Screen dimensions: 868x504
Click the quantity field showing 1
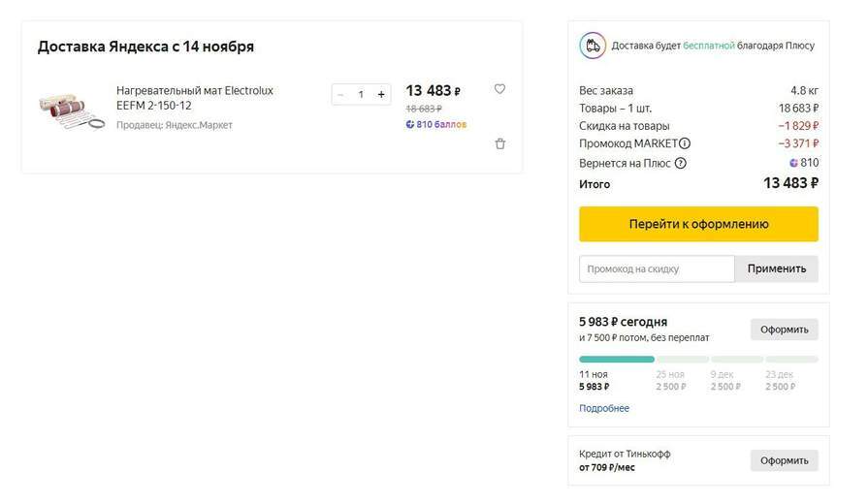pyautogui.click(x=361, y=94)
